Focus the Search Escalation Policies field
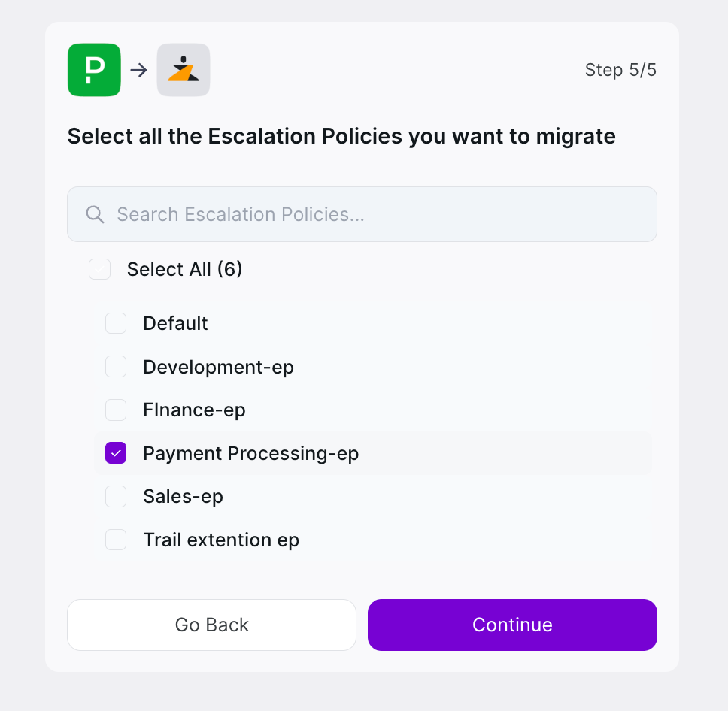The width and height of the screenshot is (728, 711). [376, 215]
